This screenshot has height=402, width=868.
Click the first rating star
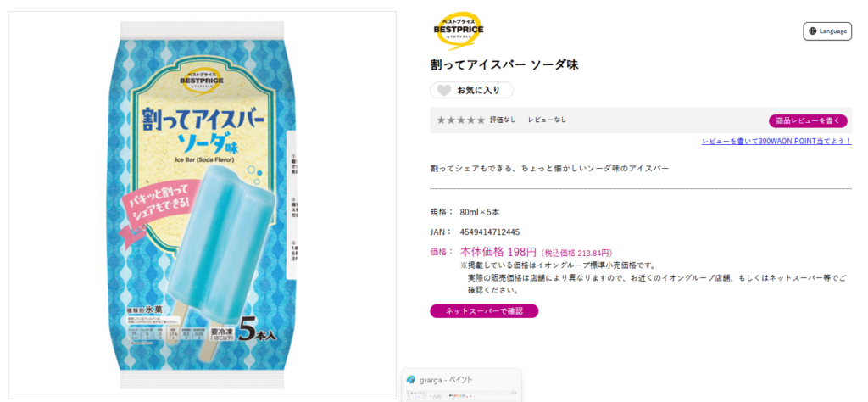[x=441, y=120]
